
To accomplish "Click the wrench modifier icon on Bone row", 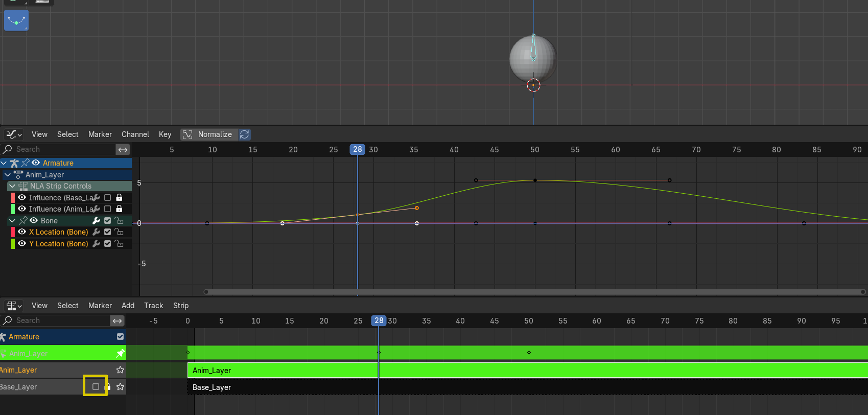I will tap(96, 221).
